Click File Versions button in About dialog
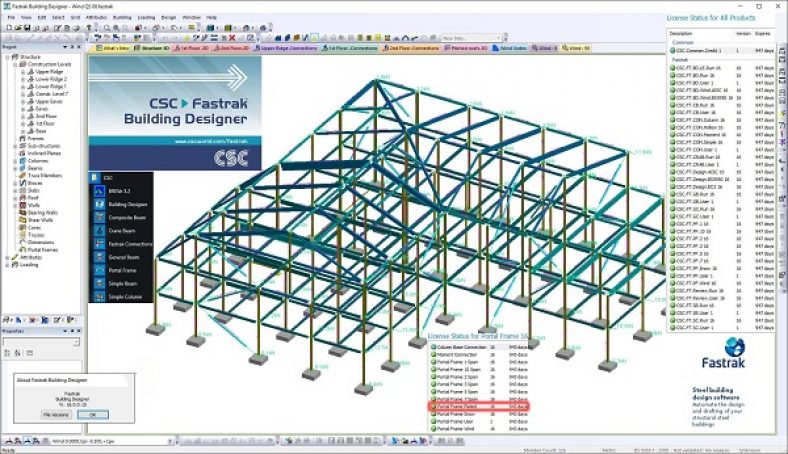Screen dimensions: 788x454 click(56, 415)
